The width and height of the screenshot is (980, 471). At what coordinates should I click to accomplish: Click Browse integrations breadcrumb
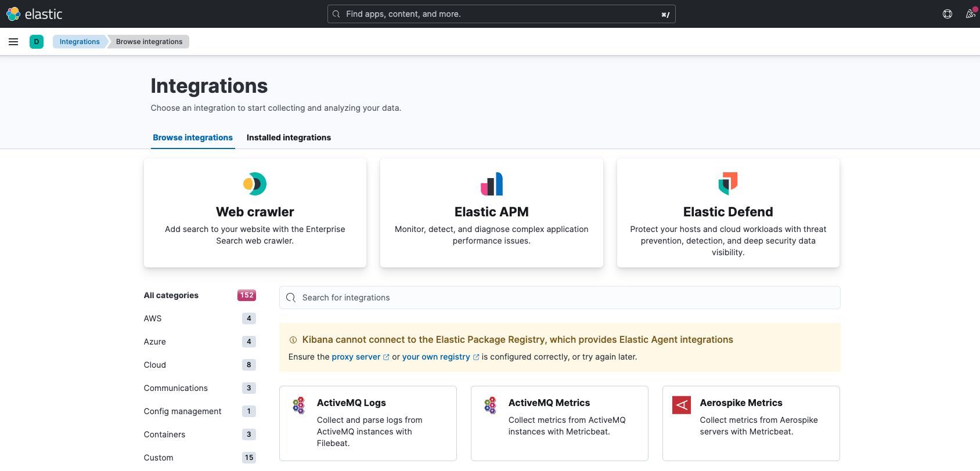click(149, 42)
